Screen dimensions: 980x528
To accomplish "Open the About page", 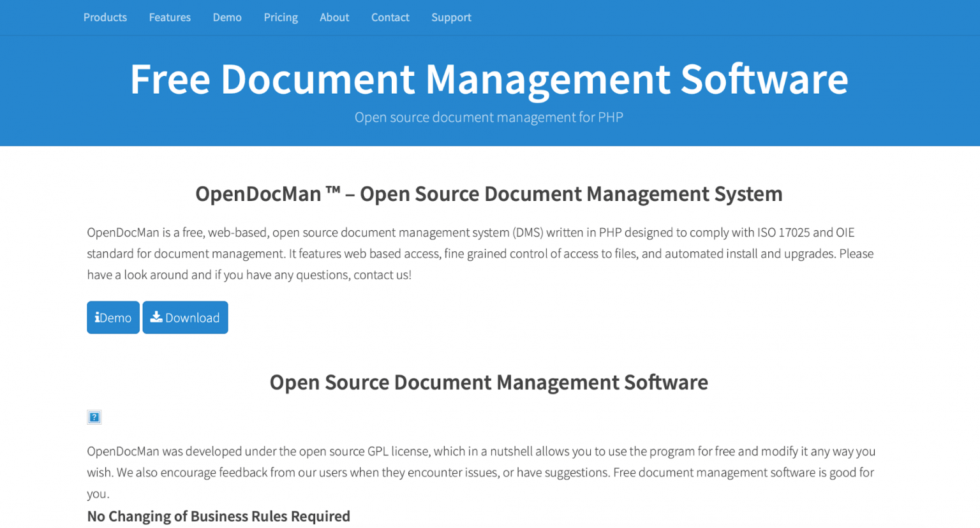I will pos(334,17).
